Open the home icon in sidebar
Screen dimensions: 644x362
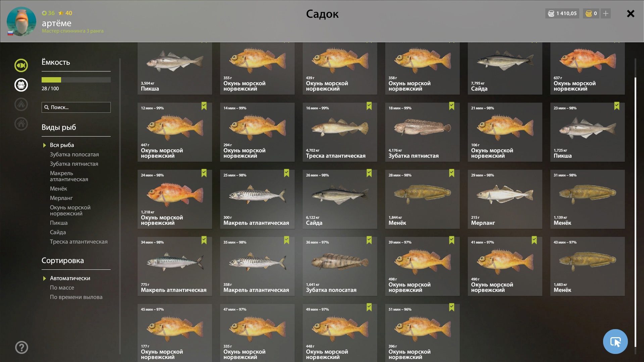[21, 124]
